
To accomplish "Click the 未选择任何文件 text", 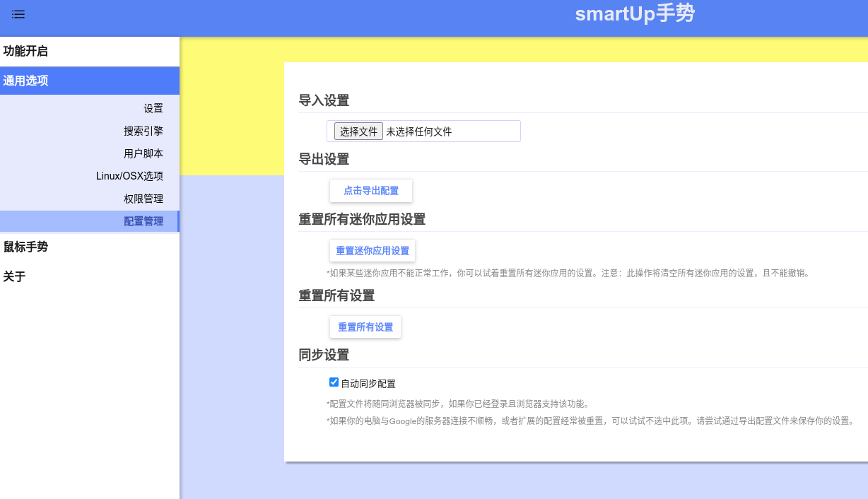I will point(418,131).
